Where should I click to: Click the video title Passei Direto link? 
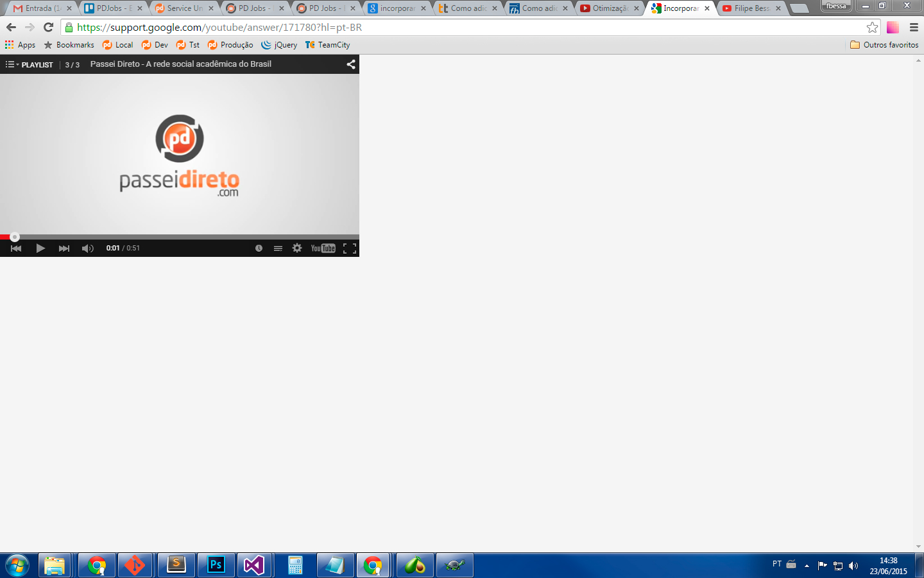(181, 64)
